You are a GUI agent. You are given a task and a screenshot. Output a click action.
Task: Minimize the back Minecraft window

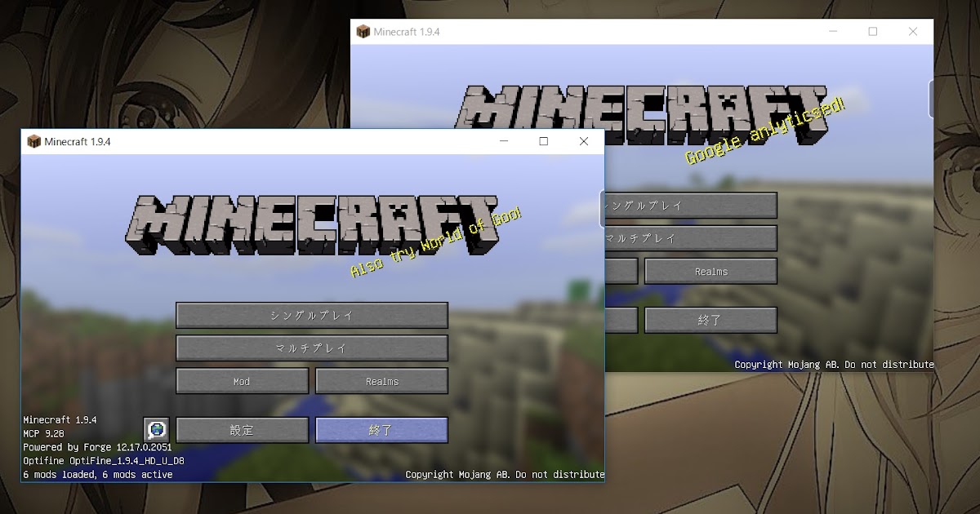[833, 31]
